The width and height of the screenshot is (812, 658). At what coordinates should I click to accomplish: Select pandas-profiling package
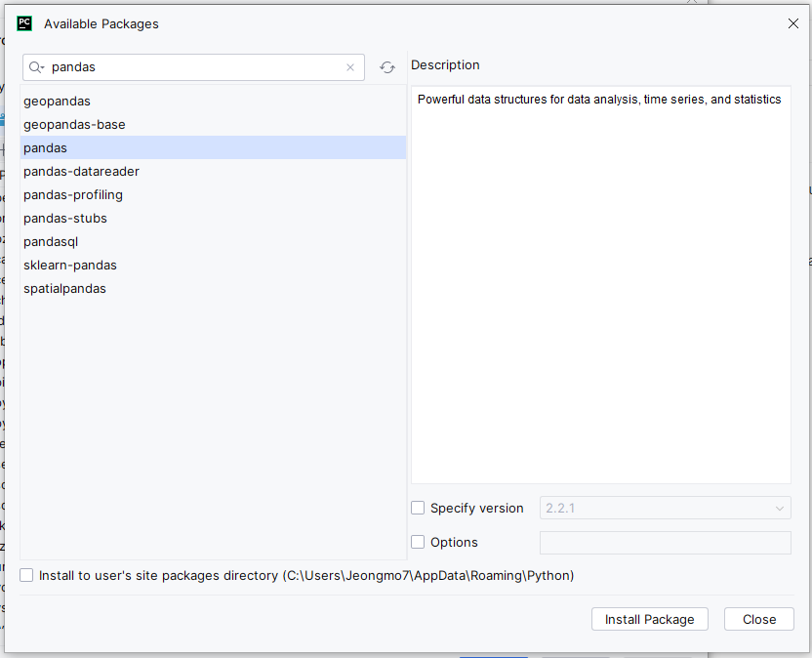213,195
